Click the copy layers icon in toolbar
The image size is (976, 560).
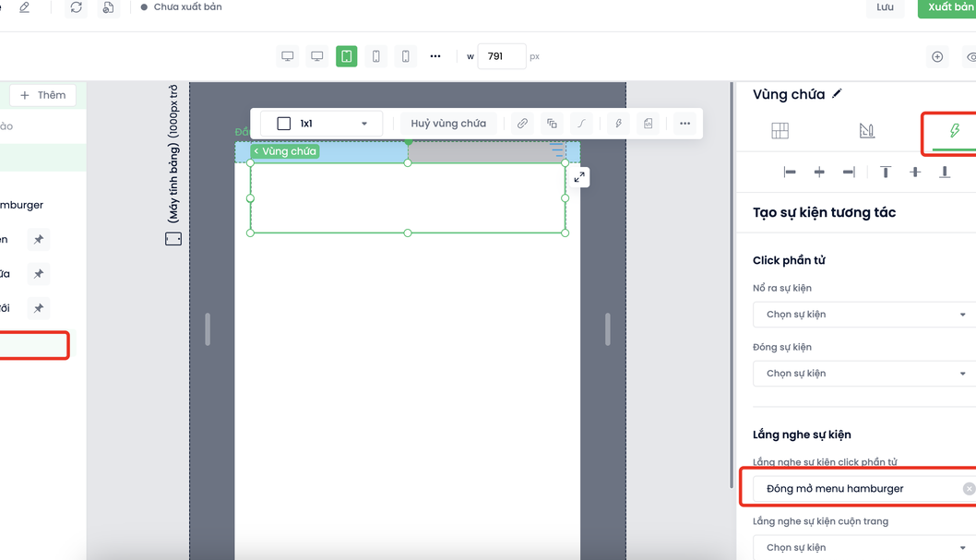[x=552, y=124]
